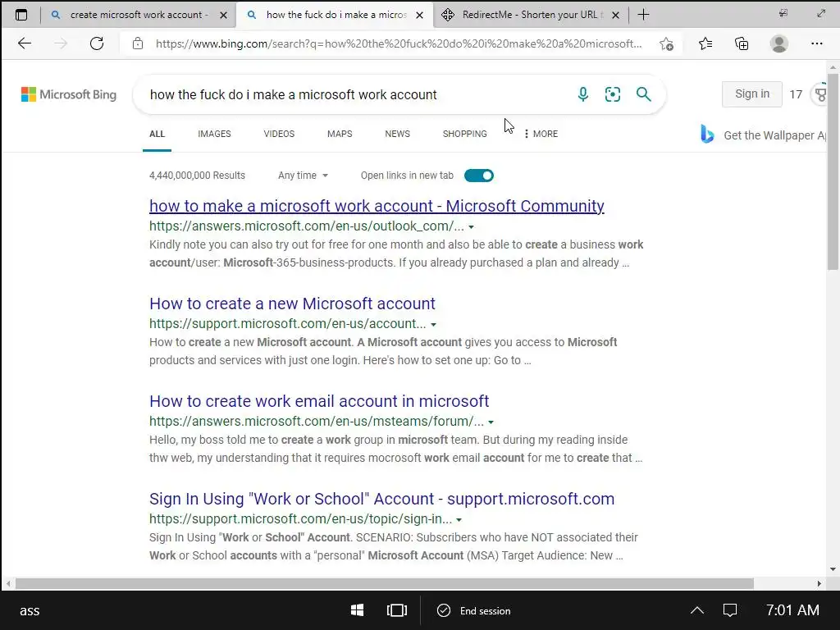Close the active Bing search tab

(419, 15)
